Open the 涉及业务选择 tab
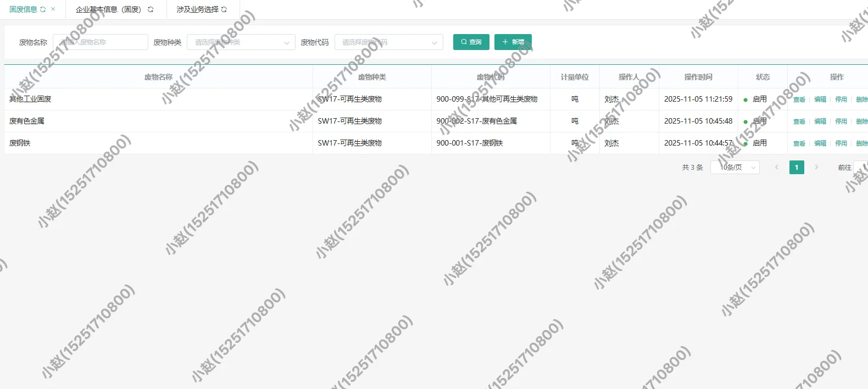This screenshot has height=389, width=868. coord(197,9)
